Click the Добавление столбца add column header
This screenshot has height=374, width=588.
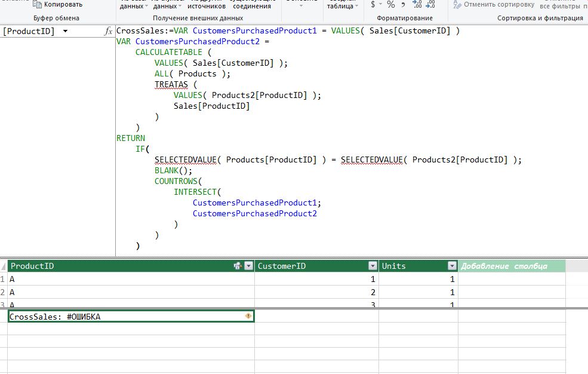512,266
